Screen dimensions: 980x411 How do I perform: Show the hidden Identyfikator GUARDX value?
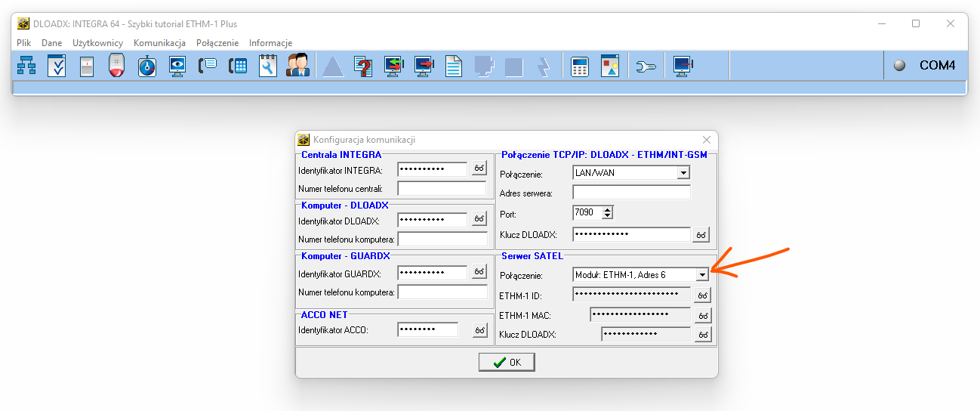(x=479, y=272)
